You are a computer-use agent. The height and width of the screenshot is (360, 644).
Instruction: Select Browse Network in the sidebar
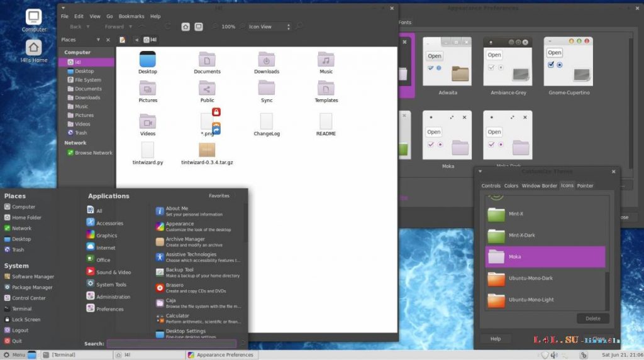tap(89, 153)
